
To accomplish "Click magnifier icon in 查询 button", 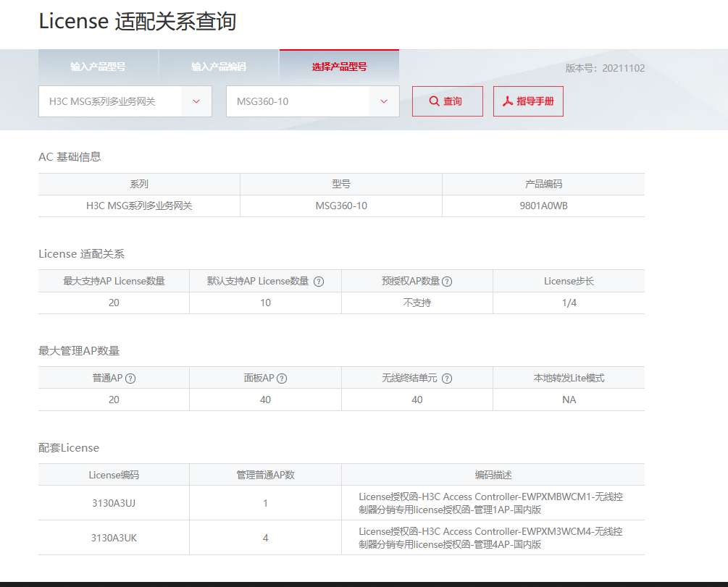I will click(434, 101).
